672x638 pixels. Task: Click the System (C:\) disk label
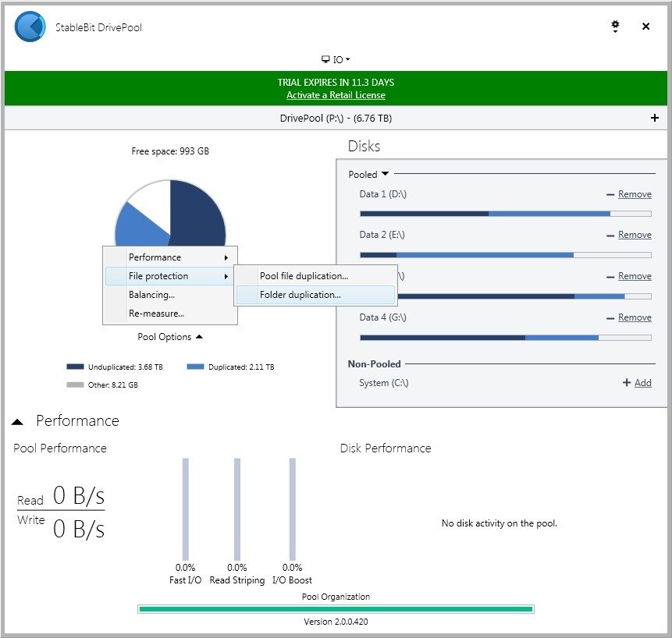pyautogui.click(x=383, y=383)
